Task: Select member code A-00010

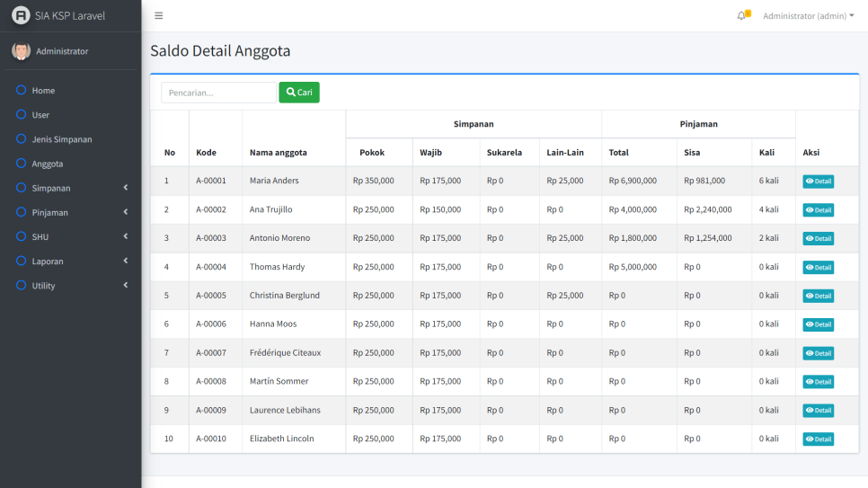Action: 211,439
